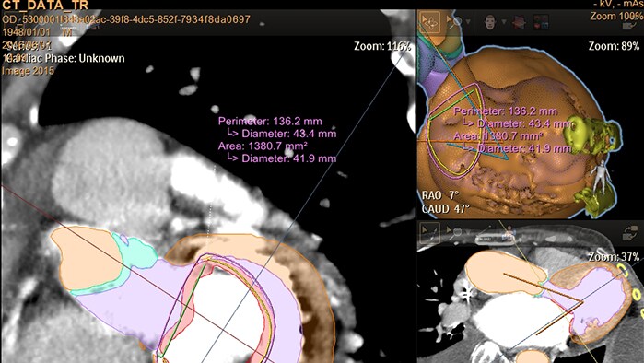Click the 'RAO 7°' angle readout
Screen dimensions: 644x363
[x=440, y=195]
